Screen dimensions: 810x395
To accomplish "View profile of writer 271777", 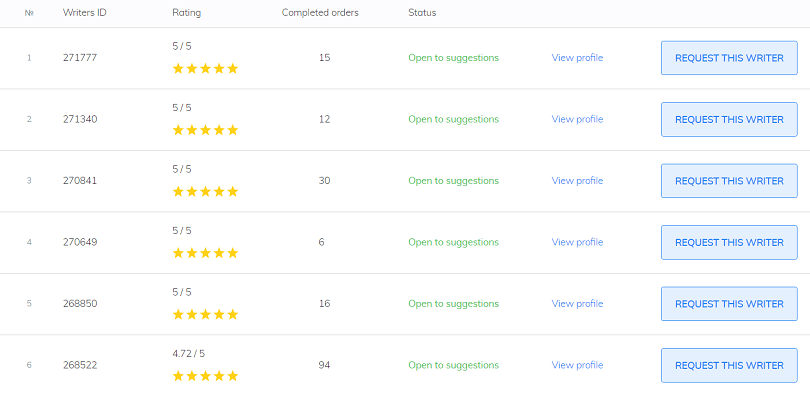I will (577, 58).
